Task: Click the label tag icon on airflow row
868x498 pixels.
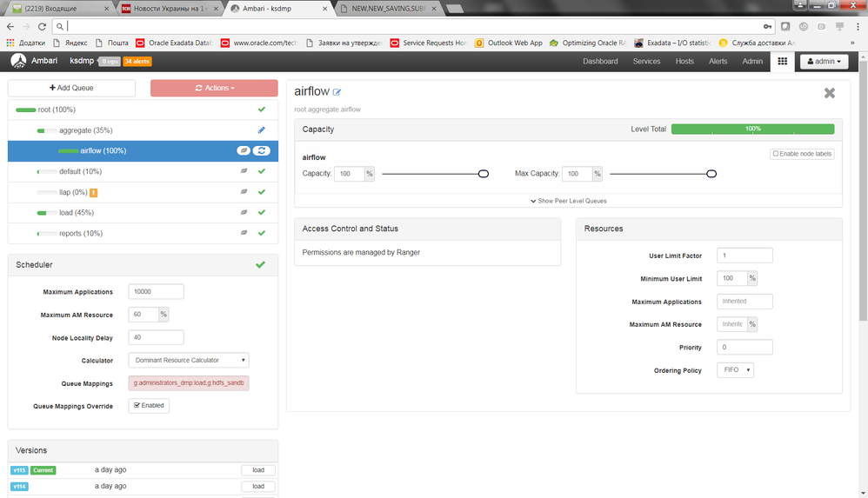Action: (244, 150)
